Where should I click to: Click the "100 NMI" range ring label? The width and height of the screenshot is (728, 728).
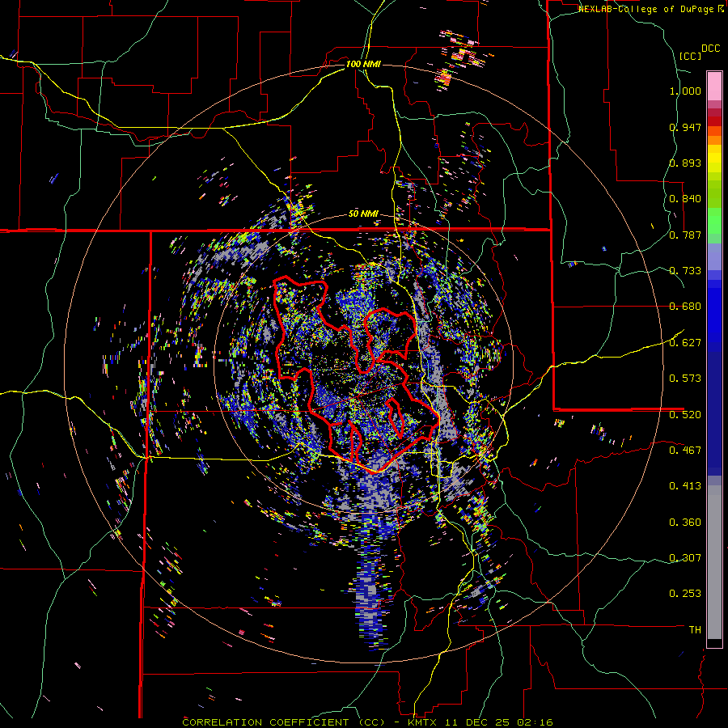[x=363, y=64]
